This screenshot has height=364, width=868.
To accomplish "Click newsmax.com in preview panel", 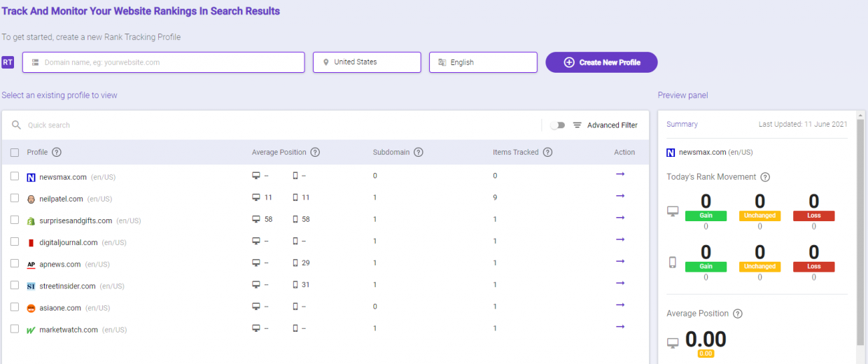I will (x=703, y=152).
